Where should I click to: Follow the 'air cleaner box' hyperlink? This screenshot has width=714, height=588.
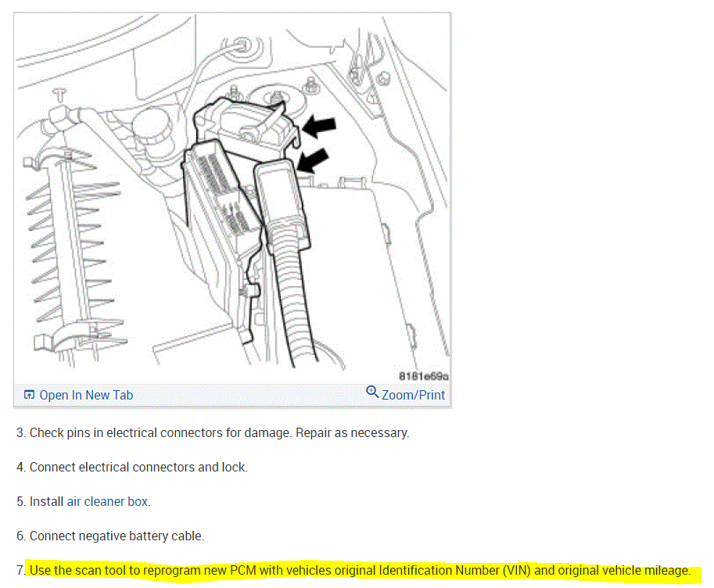coord(107,501)
